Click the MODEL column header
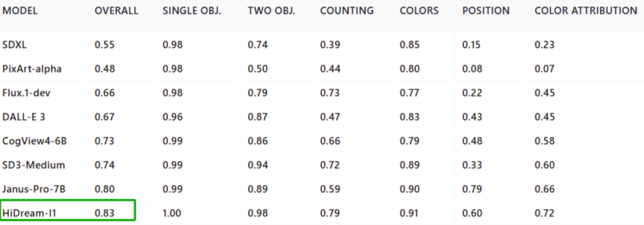 (x=20, y=11)
